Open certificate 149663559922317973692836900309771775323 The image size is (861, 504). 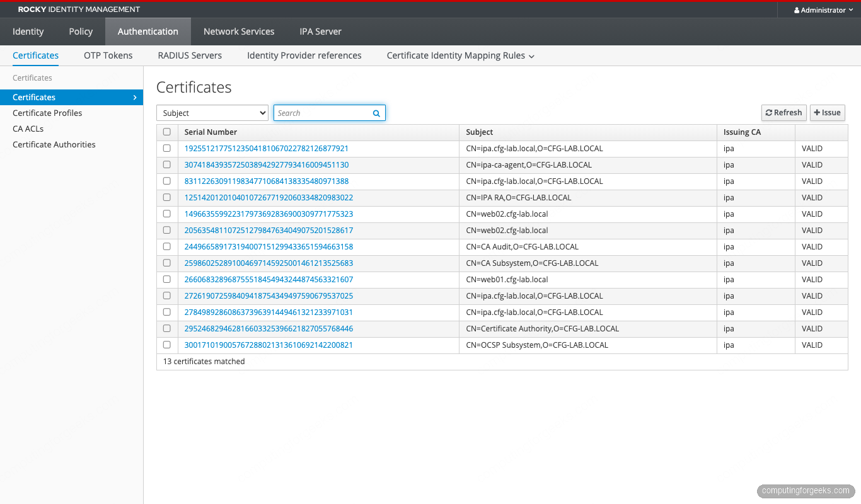[x=269, y=214]
